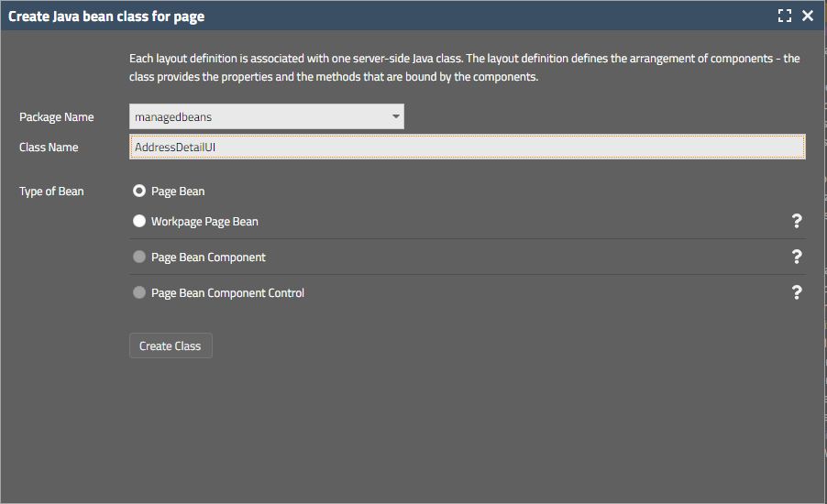Select the Page Bean Component radio button
This screenshot has width=827, height=504.
click(139, 257)
